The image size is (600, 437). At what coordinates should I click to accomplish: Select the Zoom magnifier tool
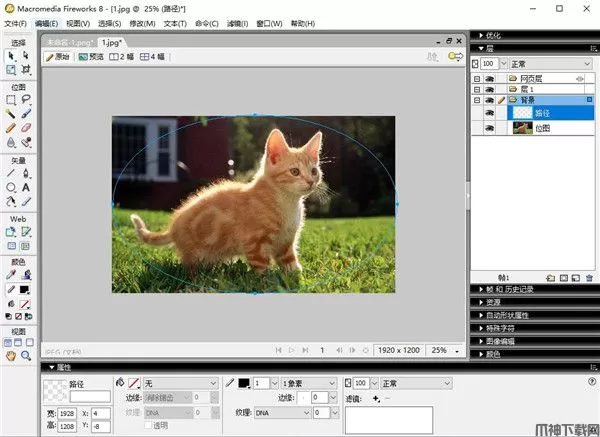tap(26, 354)
